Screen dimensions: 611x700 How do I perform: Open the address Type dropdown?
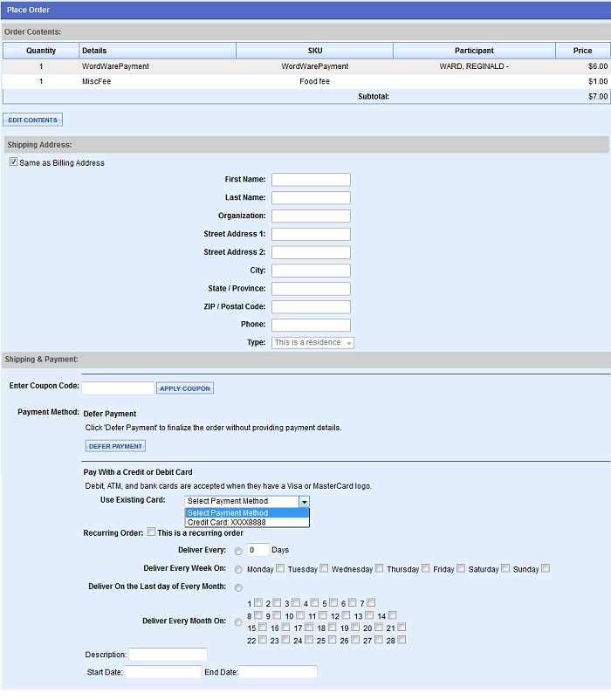click(x=312, y=342)
